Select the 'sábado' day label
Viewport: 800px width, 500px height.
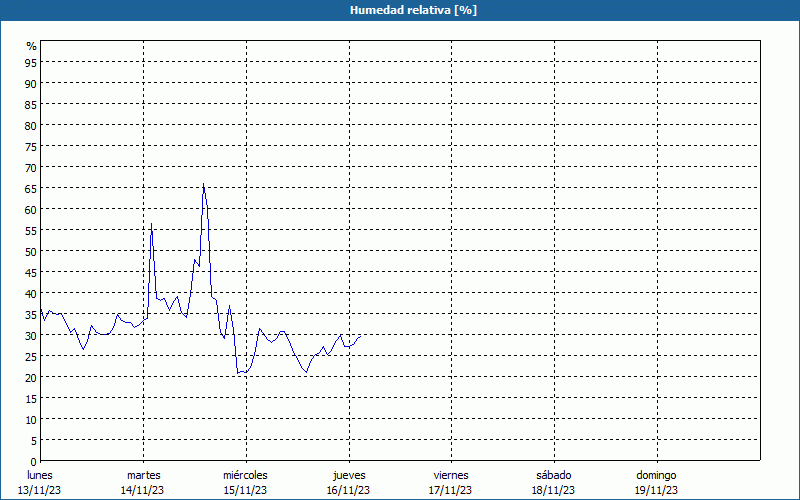coord(554,475)
